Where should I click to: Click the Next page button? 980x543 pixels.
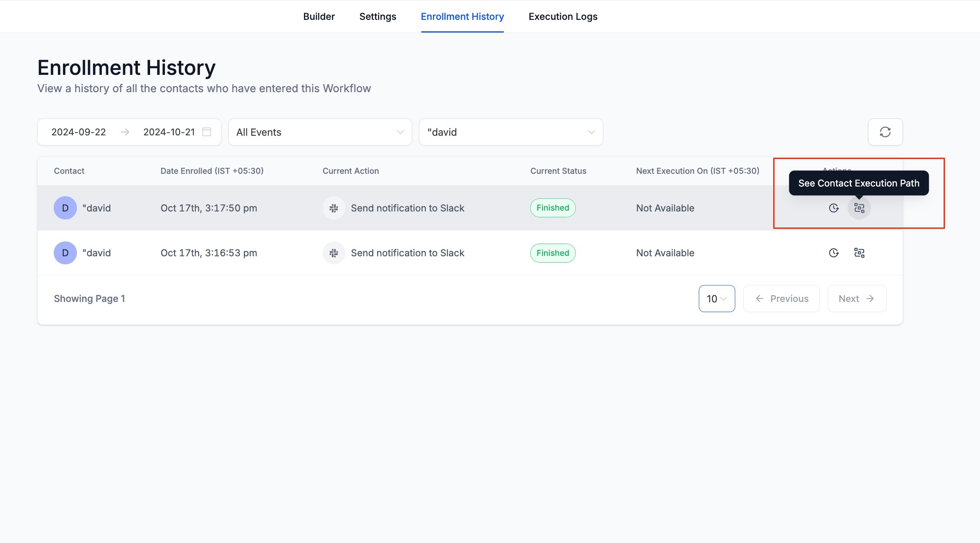coord(856,299)
